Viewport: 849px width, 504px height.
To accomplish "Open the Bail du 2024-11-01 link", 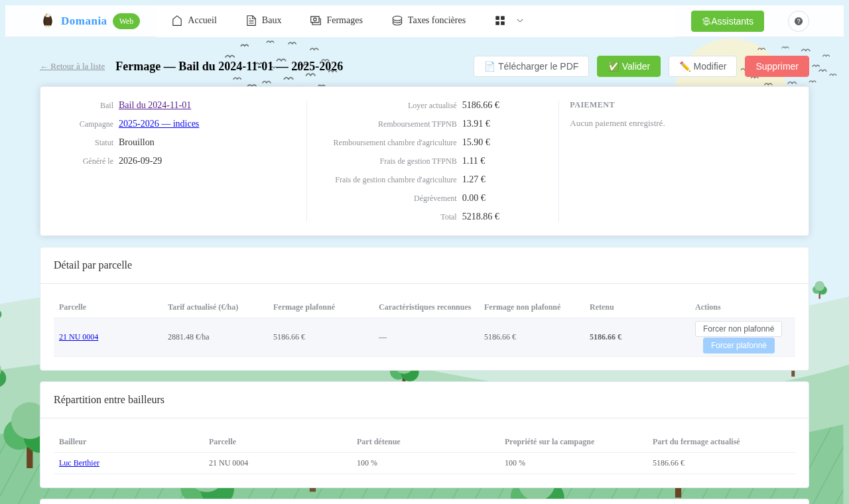I will [x=155, y=105].
